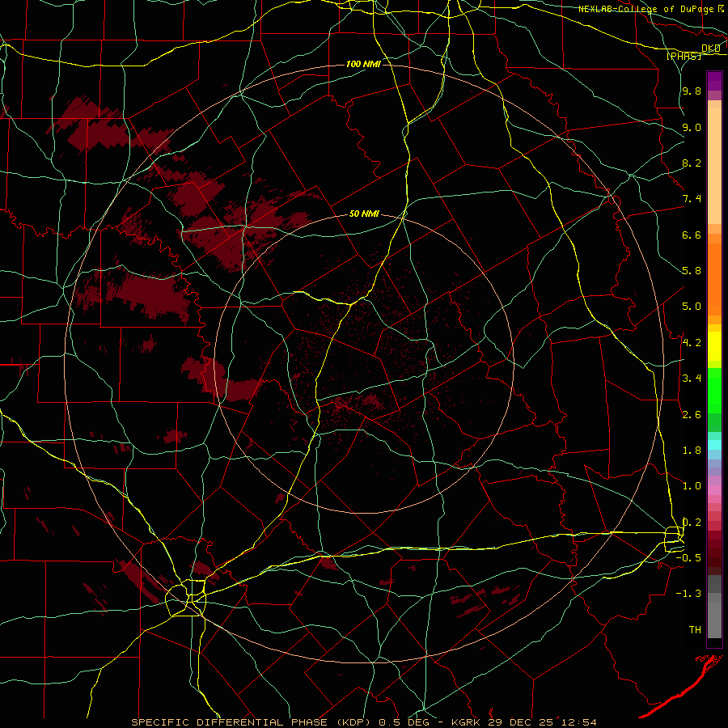This screenshot has width=728, height=728.
Task: Click the 3.4 color scale value
Action: 692,379
